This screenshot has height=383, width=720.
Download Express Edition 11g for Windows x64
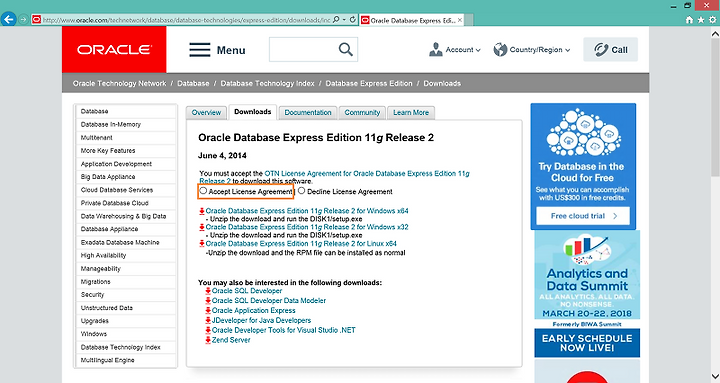(307, 211)
